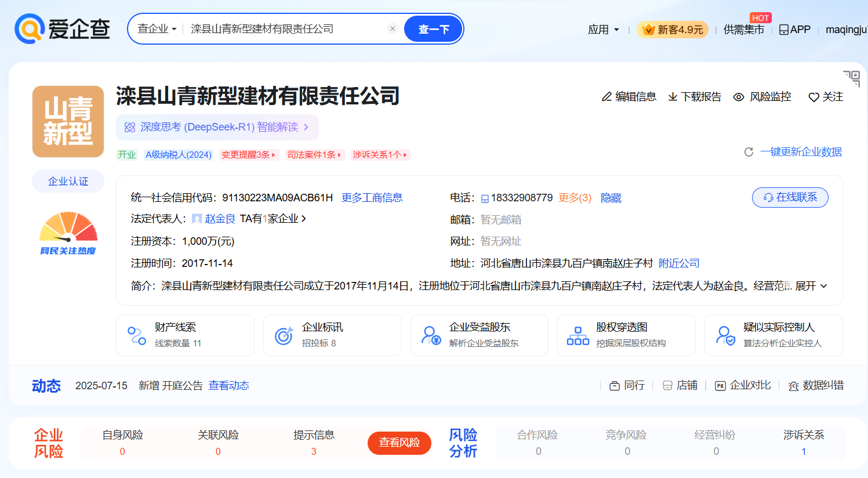
Task: Open the judicial cases tag
Action: 314,155
